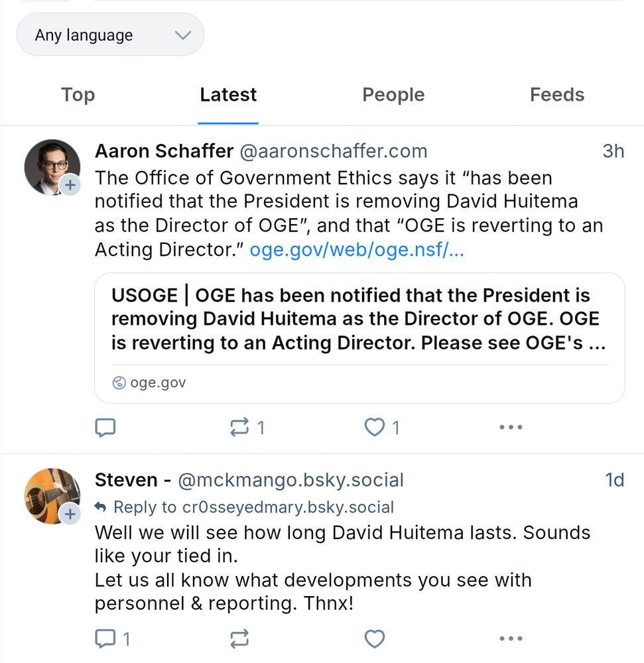This screenshot has height=663, width=644.
Task: Expand the language filter chevron
Action: pyautogui.click(x=184, y=34)
